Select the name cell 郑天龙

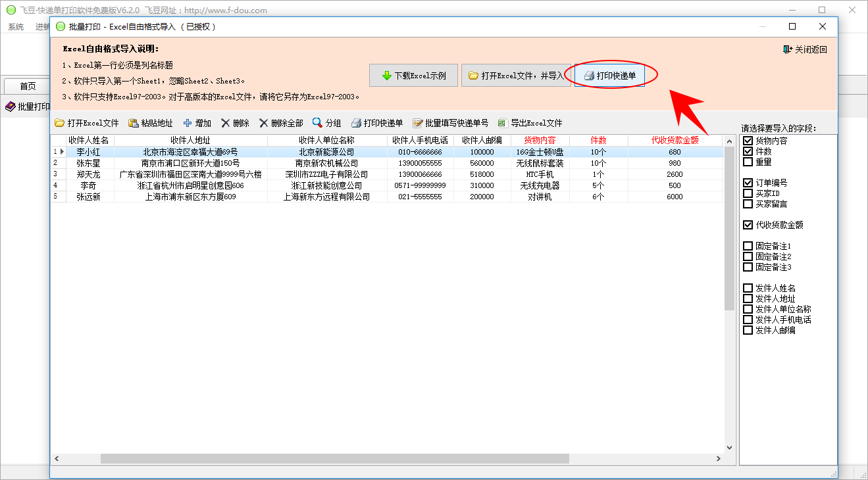click(89, 174)
